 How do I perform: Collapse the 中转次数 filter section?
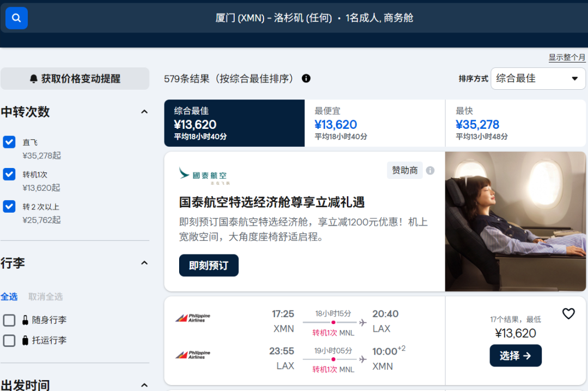pyautogui.click(x=144, y=112)
